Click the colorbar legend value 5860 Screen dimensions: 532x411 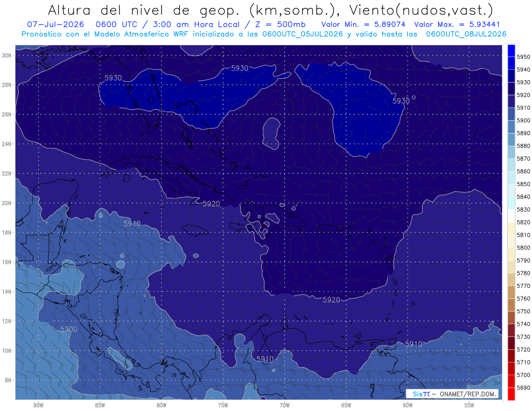pyautogui.click(x=524, y=171)
